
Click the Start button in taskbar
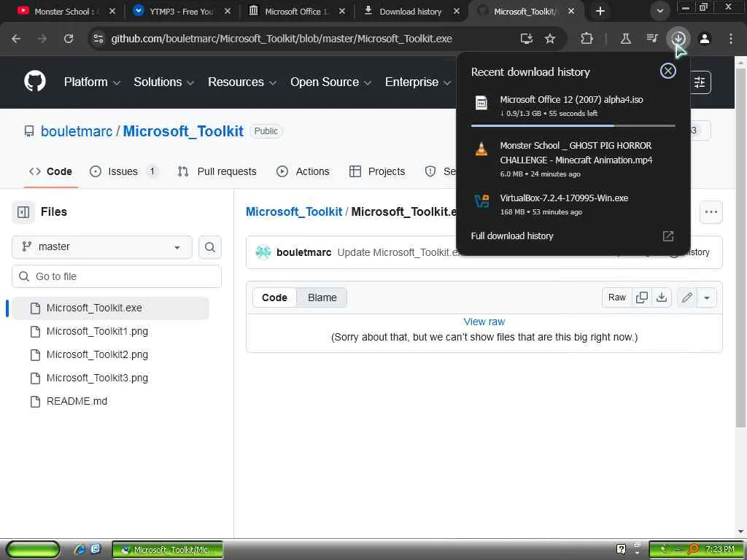coord(33,550)
